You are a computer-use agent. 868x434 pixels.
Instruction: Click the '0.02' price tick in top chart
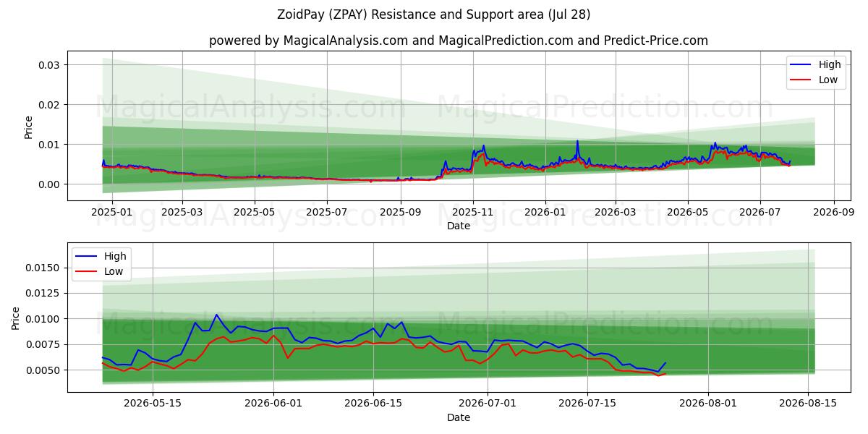[51, 105]
